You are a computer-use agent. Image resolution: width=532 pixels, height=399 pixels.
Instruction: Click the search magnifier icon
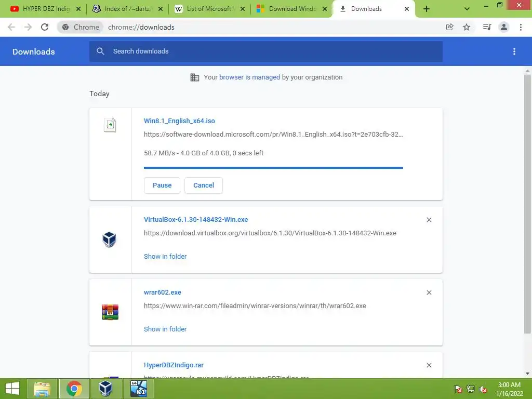[x=100, y=51]
